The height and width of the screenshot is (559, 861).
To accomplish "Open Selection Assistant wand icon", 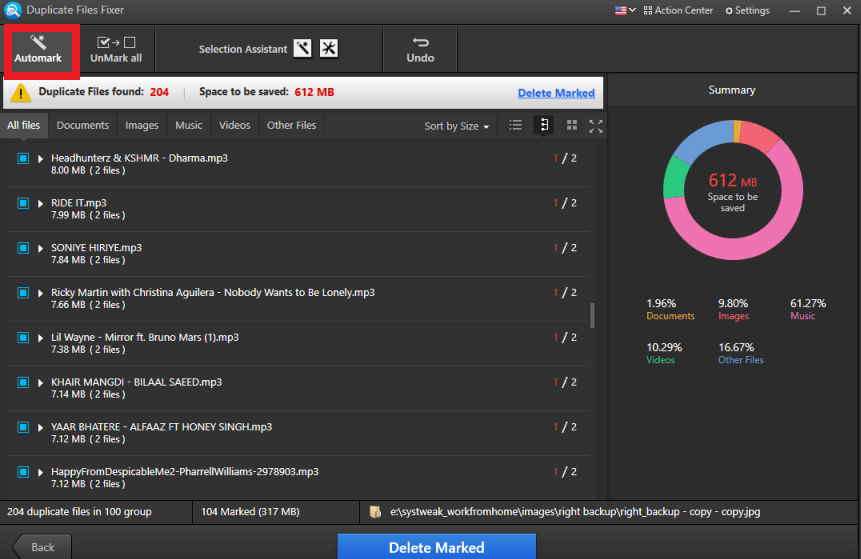I will 303,48.
